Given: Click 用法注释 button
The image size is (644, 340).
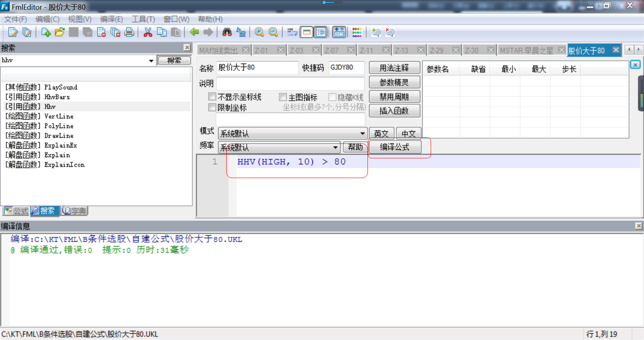Looking at the screenshot, I should coord(394,68).
